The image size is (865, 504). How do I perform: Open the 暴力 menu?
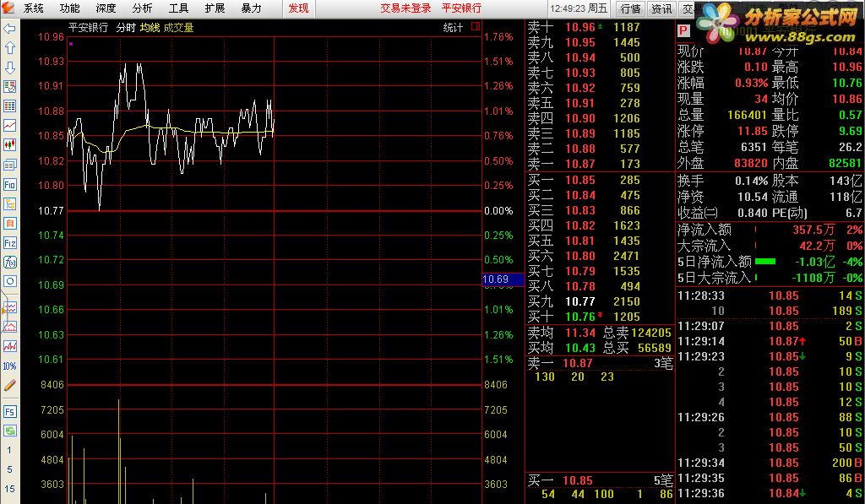tap(251, 8)
